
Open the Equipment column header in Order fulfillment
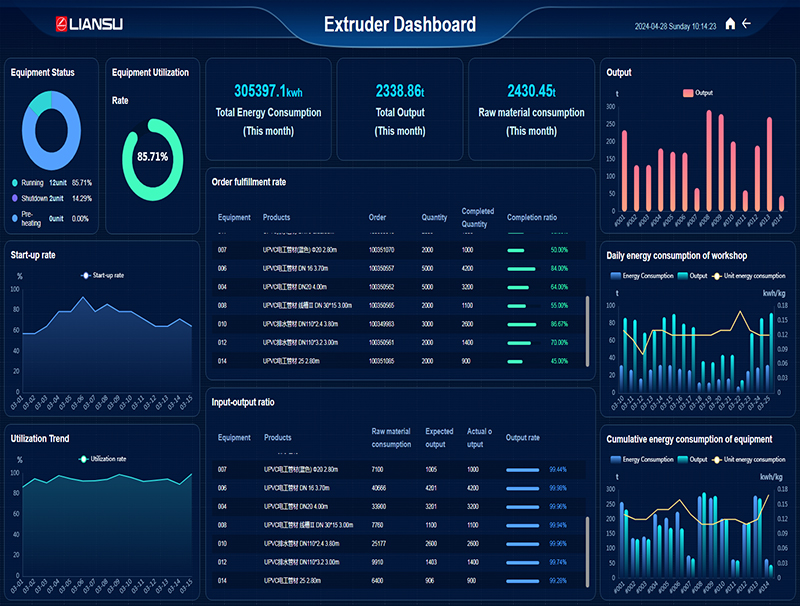pyautogui.click(x=235, y=217)
